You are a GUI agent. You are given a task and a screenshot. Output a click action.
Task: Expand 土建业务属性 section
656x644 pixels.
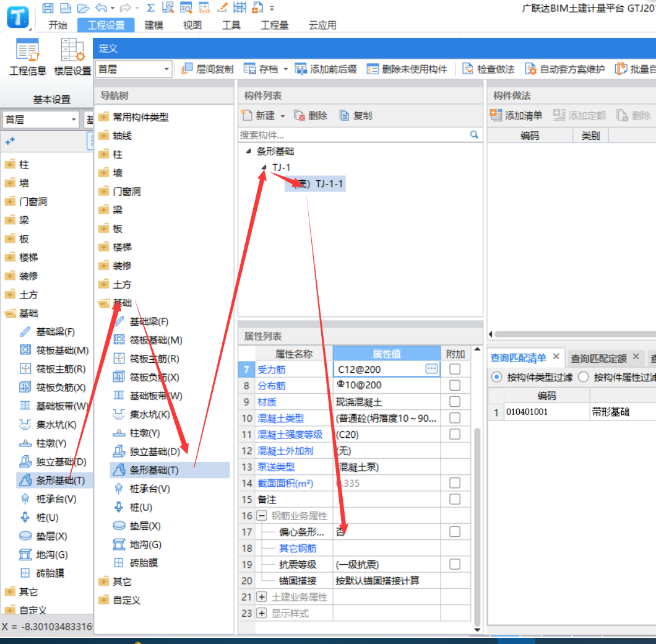(262, 597)
